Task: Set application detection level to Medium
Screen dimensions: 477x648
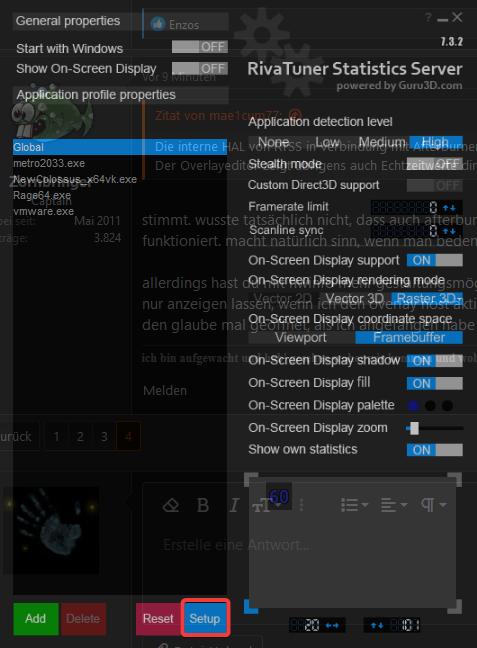Action: [382, 142]
